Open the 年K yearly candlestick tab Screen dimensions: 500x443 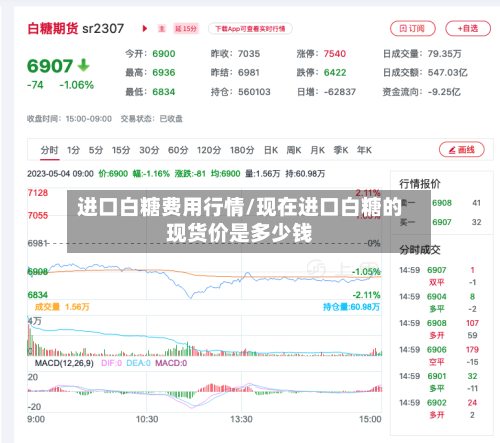[x=364, y=150]
